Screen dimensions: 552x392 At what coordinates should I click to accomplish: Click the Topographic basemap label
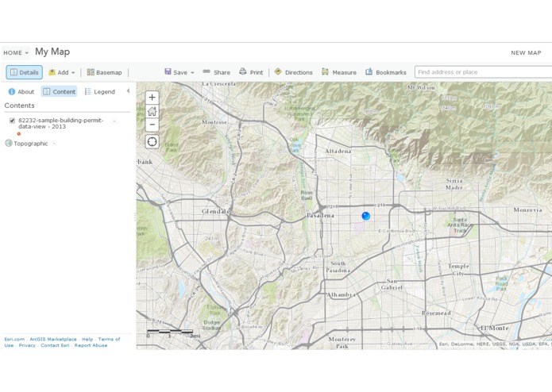(31, 144)
